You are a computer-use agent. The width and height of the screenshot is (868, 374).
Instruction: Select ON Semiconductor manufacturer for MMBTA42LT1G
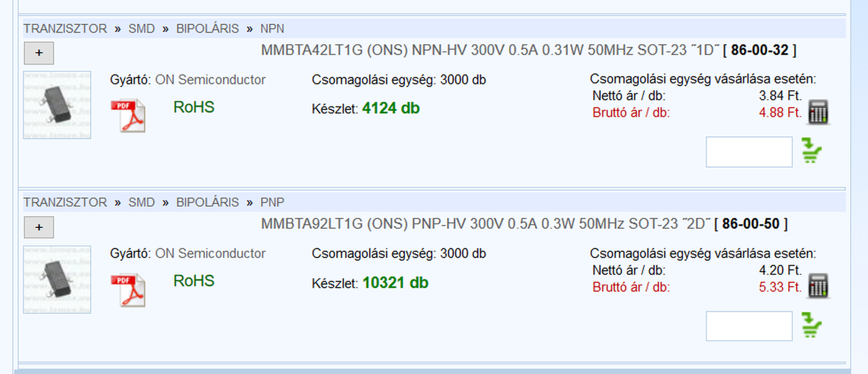click(x=210, y=80)
